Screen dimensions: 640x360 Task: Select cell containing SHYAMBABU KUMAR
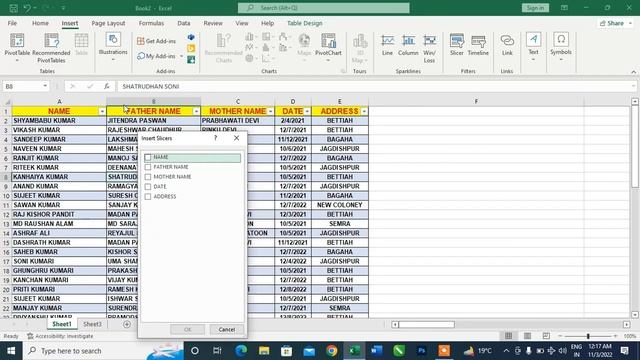click(x=59, y=121)
